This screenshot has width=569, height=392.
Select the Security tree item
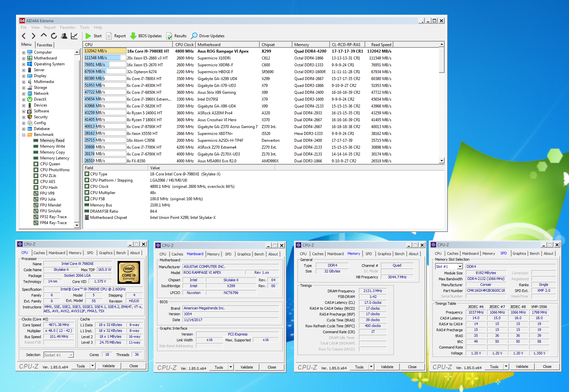click(41, 117)
